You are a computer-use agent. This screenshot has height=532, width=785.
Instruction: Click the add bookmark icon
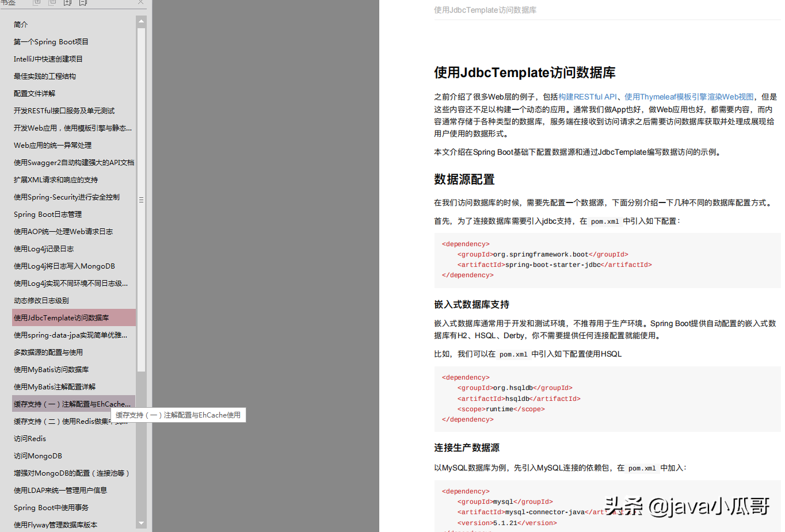[x=67, y=3]
